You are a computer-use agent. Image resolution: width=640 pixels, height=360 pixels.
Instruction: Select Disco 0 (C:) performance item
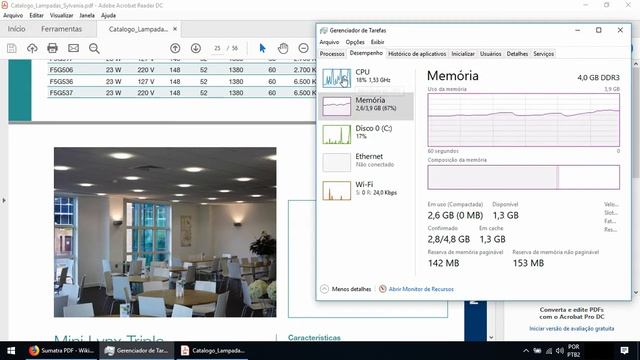point(366,133)
